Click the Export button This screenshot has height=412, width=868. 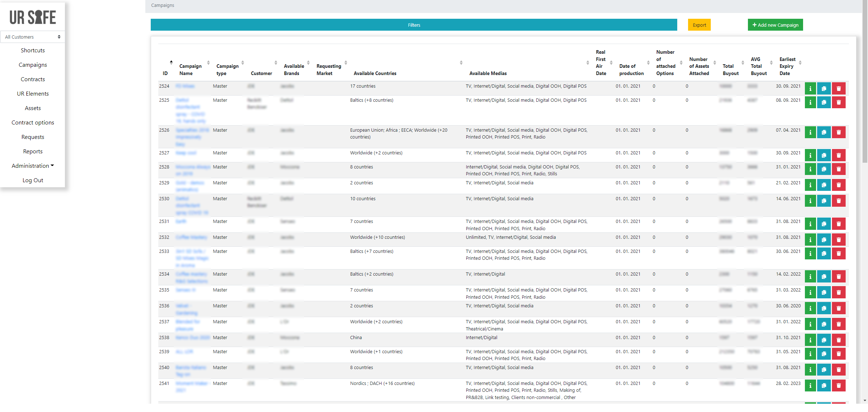click(699, 25)
